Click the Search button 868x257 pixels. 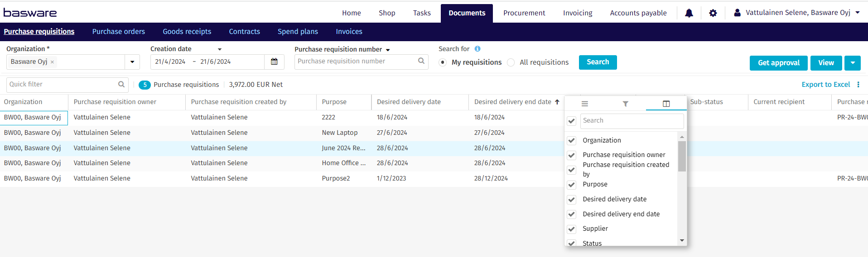point(598,62)
